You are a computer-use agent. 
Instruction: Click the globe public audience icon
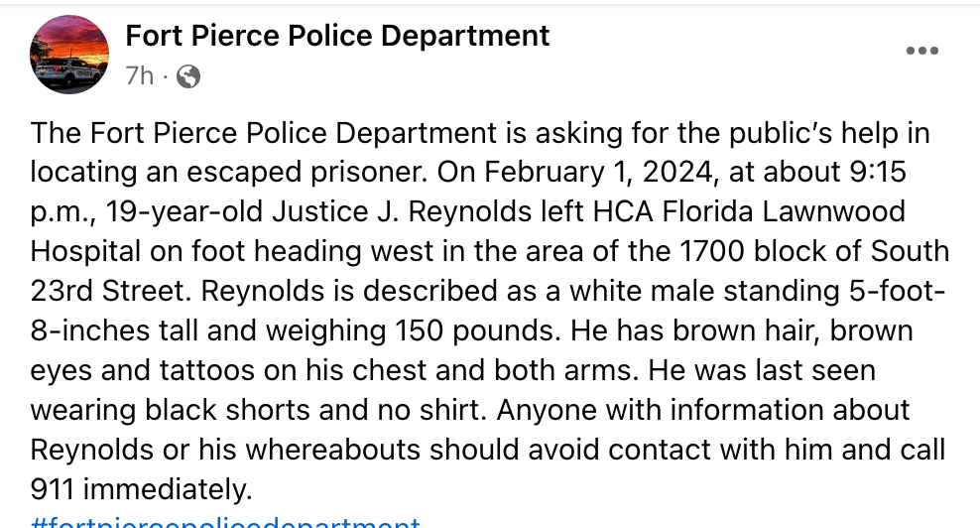point(188,76)
